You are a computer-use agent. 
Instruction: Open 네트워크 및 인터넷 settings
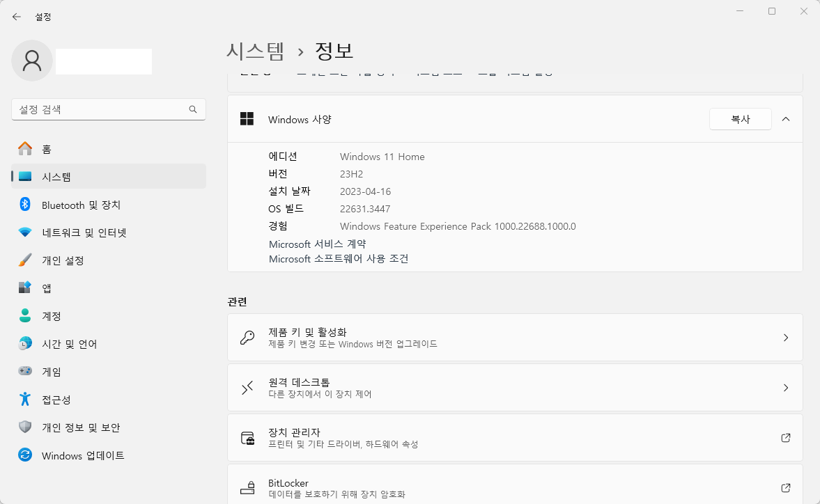[108, 233]
